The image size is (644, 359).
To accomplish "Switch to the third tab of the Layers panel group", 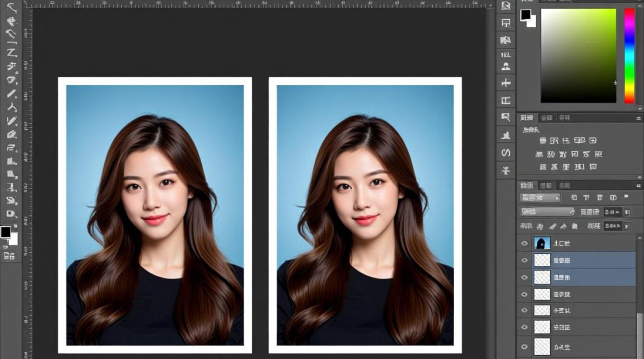I will (x=564, y=185).
